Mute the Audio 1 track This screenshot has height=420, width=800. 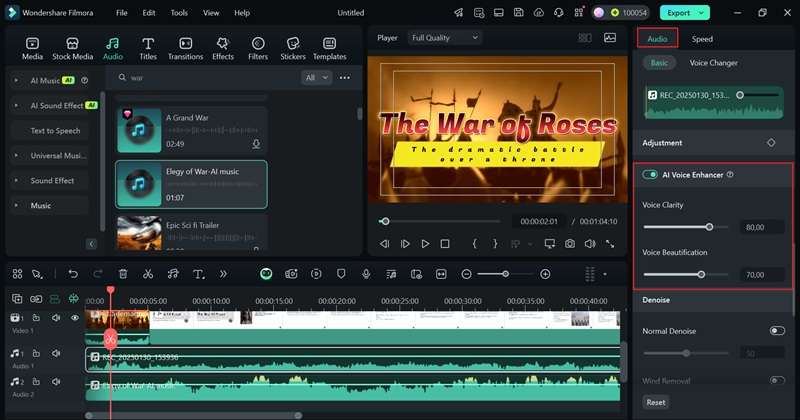tap(56, 353)
